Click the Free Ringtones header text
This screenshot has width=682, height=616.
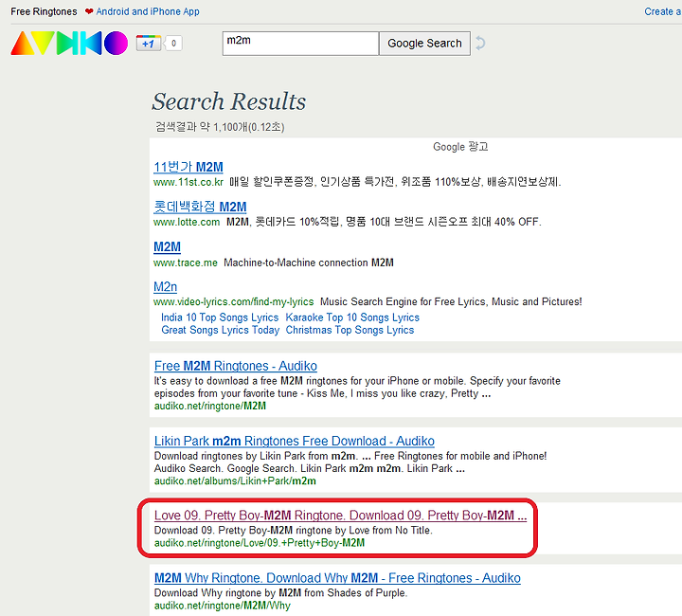44,11
